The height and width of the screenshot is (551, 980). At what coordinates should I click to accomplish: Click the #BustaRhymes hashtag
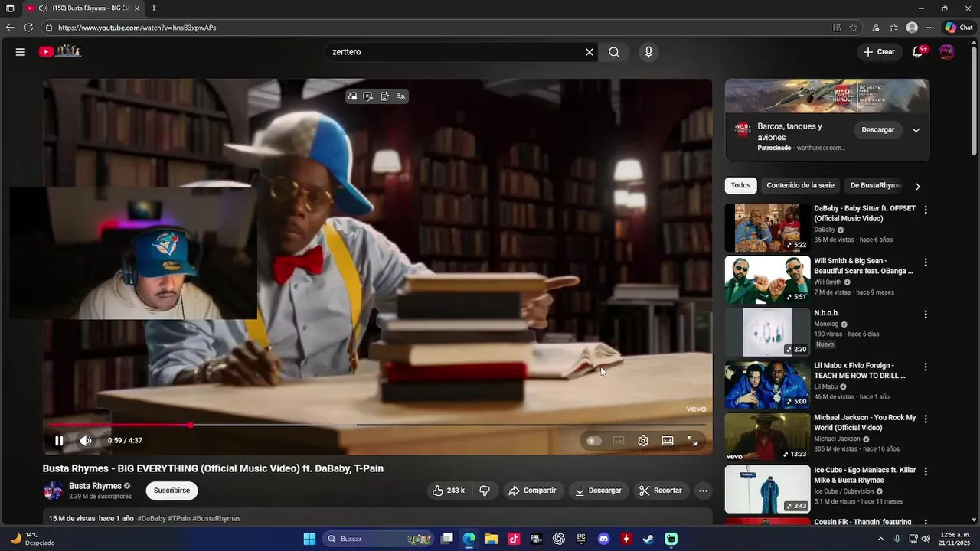pyautogui.click(x=217, y=518)
